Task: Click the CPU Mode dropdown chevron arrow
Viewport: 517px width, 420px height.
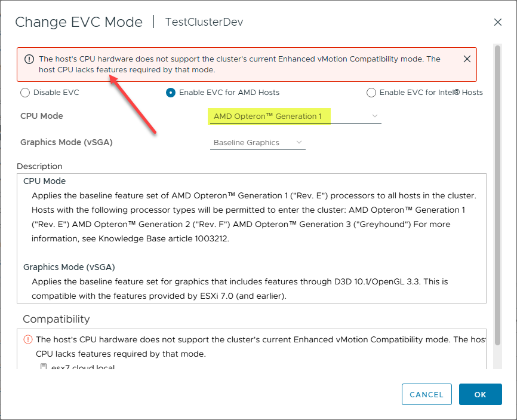Action: pyautogui.click(x=374, y=116)
